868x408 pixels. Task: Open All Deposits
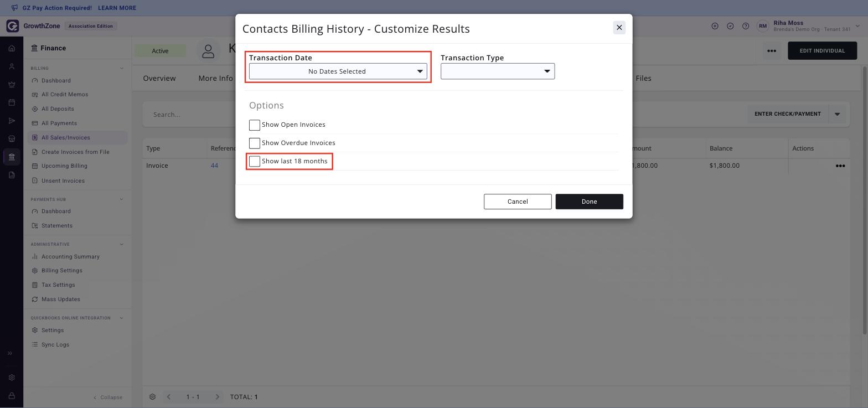tap(58, 109)
